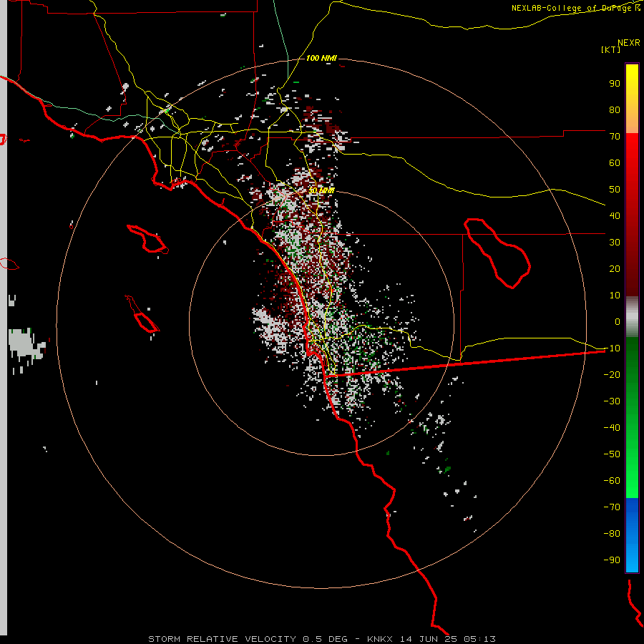644x644 pixels.
Task: Click the 50 scale value on color legend
Action: (615, 190)
